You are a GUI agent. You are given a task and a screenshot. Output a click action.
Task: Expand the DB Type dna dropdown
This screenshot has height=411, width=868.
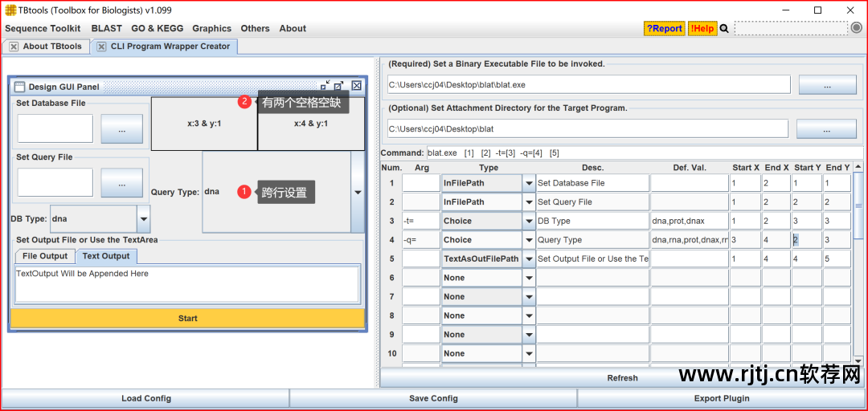(143, 218)
